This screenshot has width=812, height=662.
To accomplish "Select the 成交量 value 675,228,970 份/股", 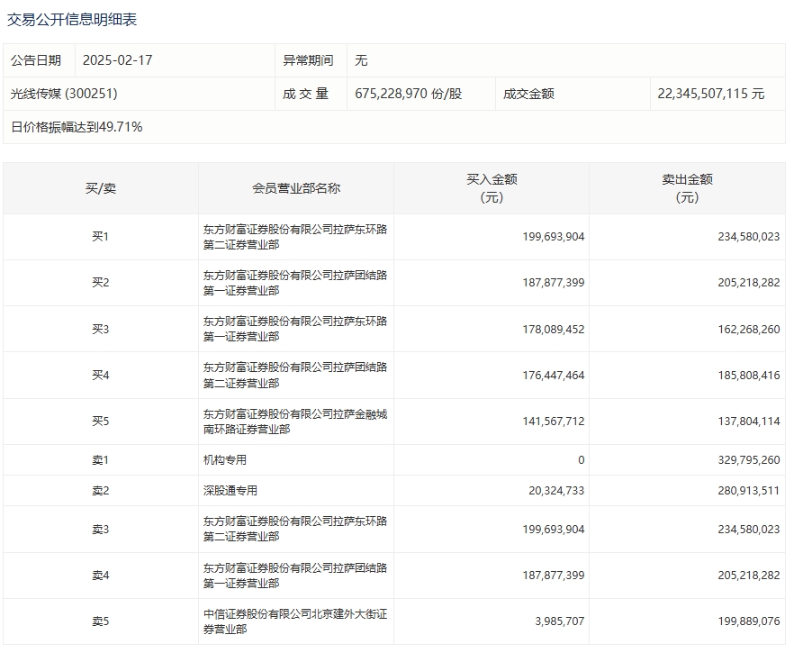I will coord(409,94).
